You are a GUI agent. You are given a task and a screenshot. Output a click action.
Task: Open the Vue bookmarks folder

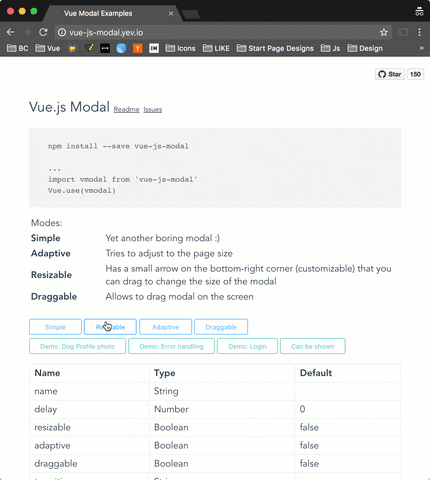(x=48, y=48)
